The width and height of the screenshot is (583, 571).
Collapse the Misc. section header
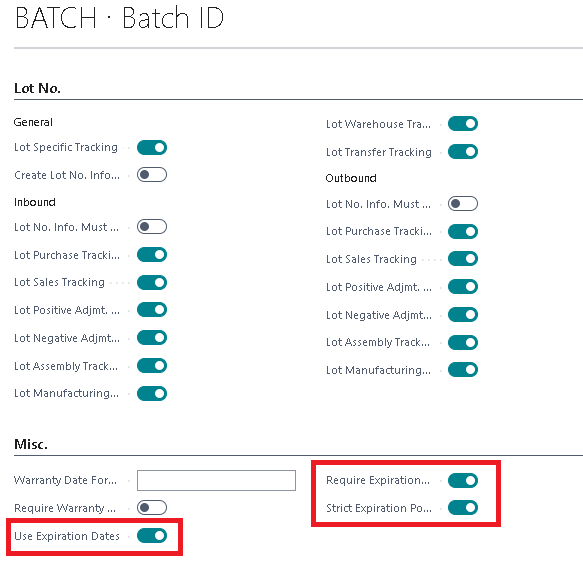(x=31, y=444)
